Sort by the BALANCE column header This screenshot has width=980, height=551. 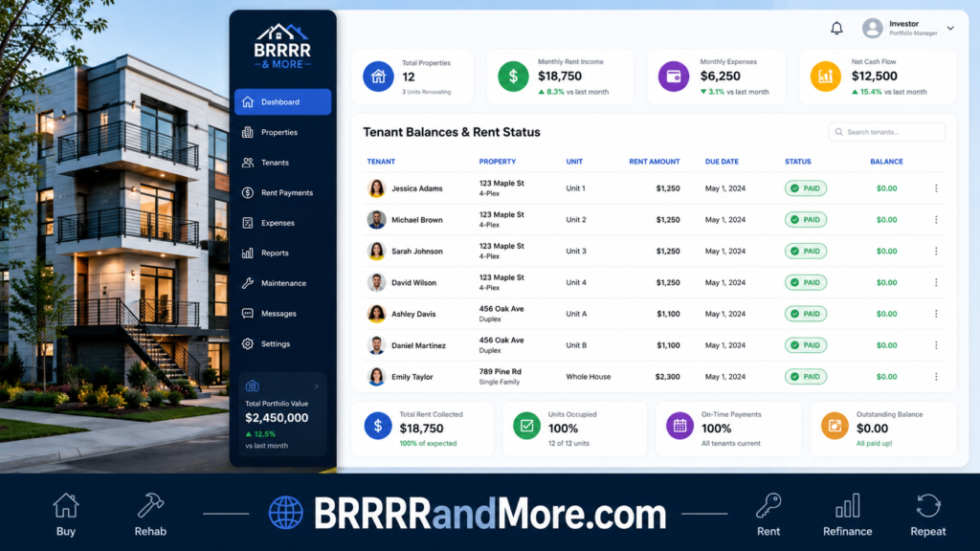click(886, 162)
